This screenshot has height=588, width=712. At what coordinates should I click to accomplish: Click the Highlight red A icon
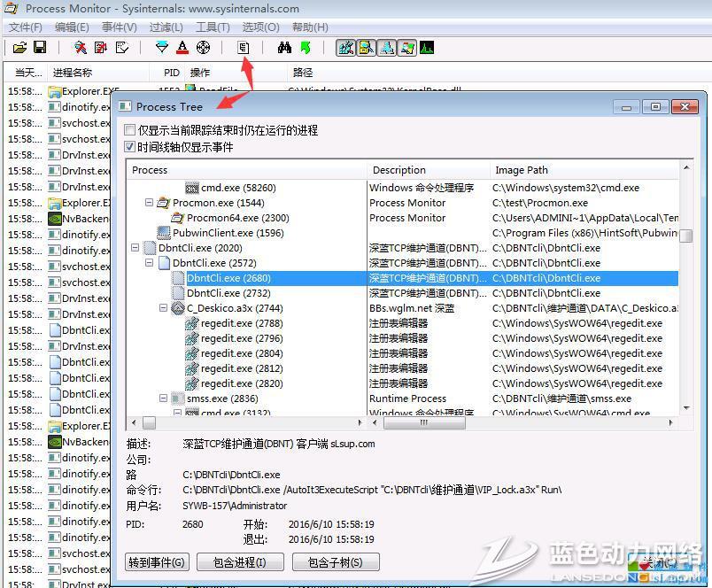click(x=182, y=47)
